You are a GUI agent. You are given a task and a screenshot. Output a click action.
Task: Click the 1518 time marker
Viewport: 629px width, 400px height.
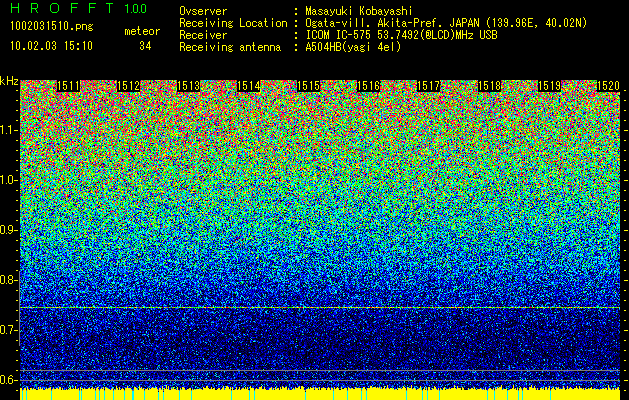coord(489,86)
